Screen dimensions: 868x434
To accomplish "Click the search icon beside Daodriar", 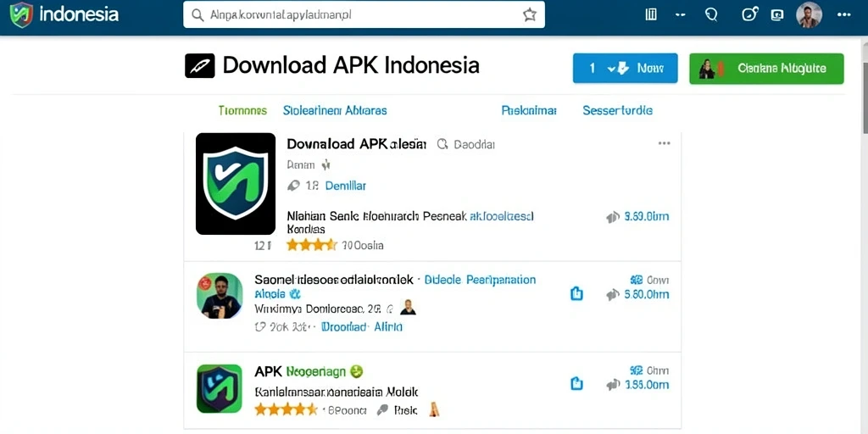I will click(x=442, y=144).
